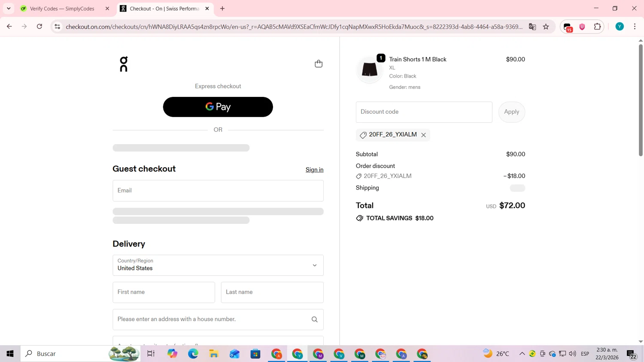Open the tab search dropdown arrow
This screenshot has height=362, width=644.
click(9, 9)
